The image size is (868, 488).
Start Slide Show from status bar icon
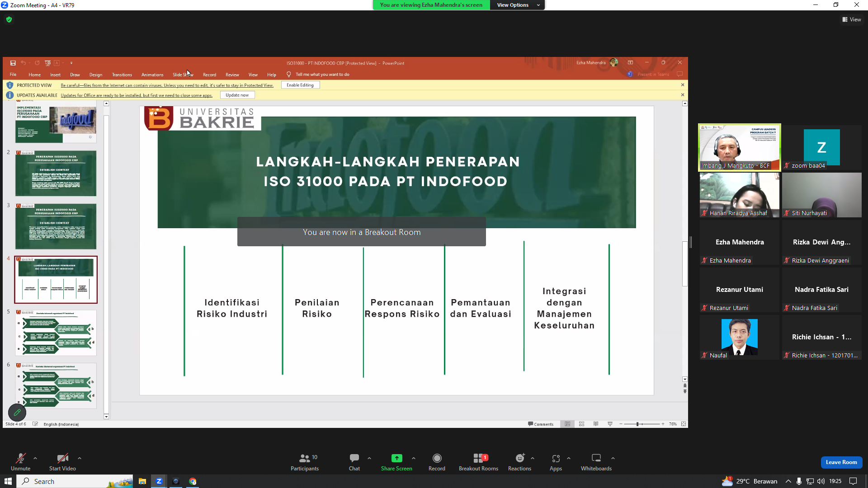pos(610,424)
